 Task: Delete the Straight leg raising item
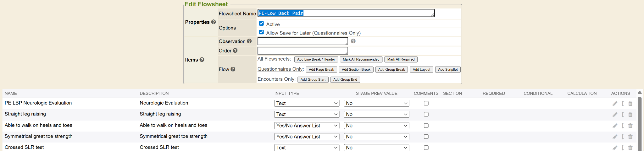[x=630, y=115]
